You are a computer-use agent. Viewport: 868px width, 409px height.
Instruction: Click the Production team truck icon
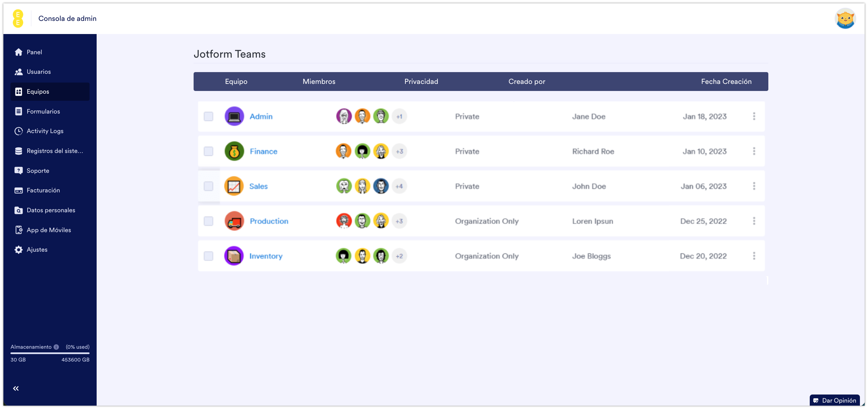pos(234,221)
